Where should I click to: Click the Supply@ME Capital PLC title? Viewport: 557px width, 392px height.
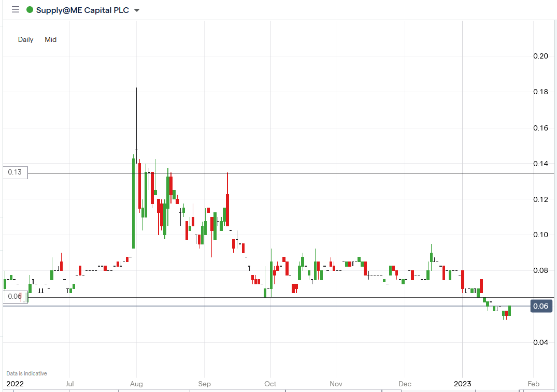[x=82, y=10]
